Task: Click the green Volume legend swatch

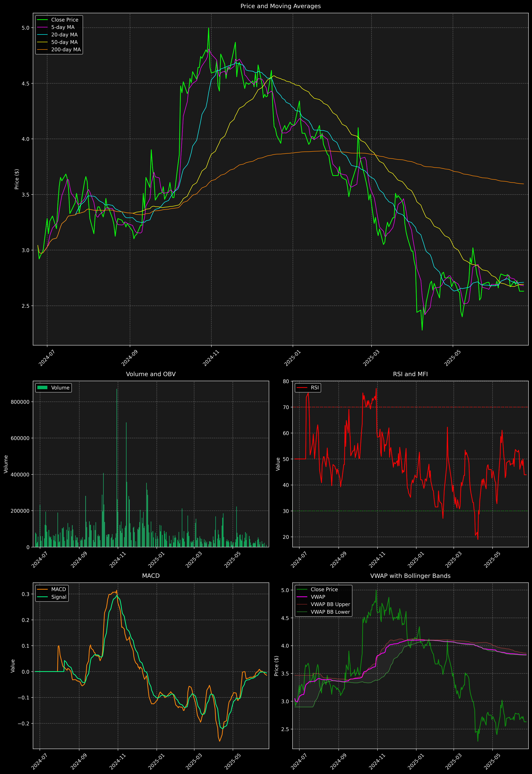Action: coord(42,388)
